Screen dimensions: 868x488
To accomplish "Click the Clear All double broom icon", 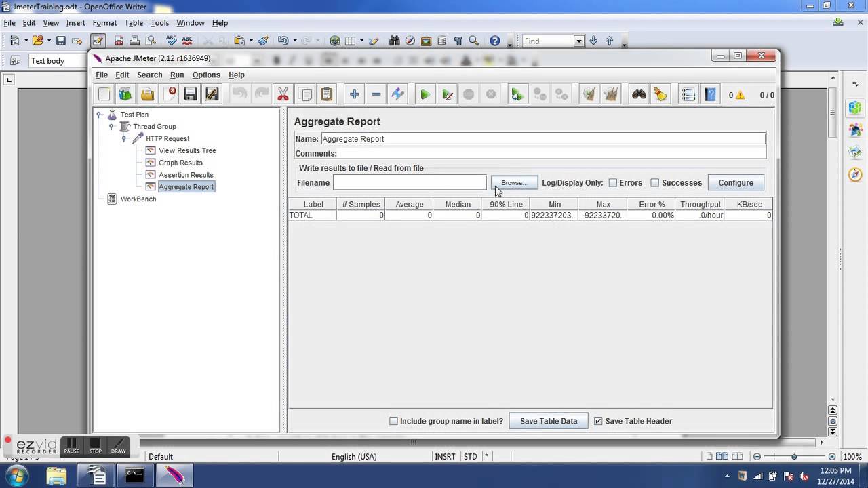I will click(x=610, y=95).
